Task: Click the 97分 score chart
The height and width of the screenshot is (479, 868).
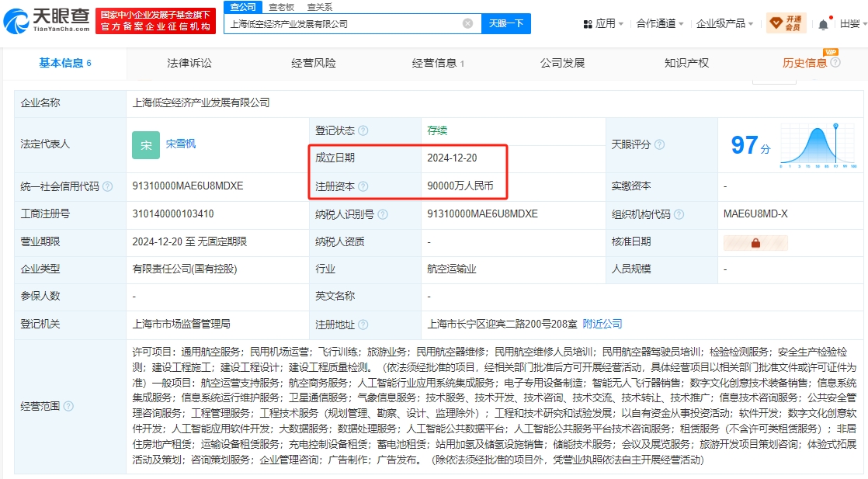Action: click(x=818, y=146)
